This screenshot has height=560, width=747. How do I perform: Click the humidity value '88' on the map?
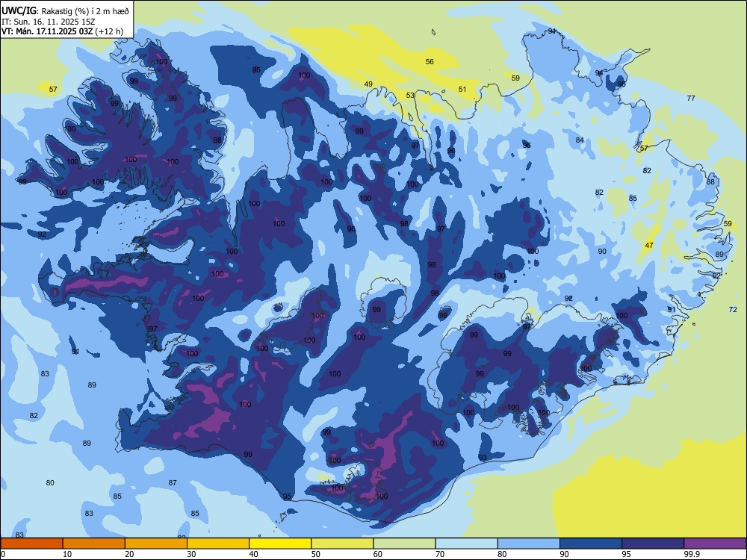point(711,182)
